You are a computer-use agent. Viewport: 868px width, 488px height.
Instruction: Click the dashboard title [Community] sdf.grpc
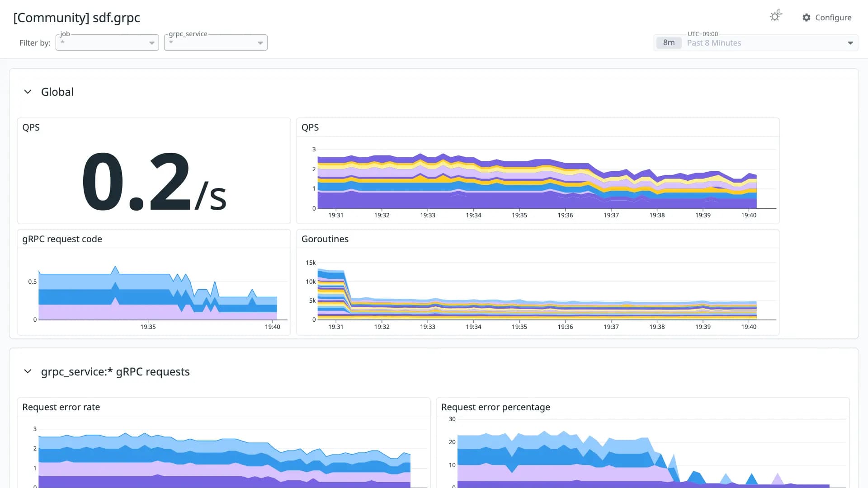pos(76,18)
